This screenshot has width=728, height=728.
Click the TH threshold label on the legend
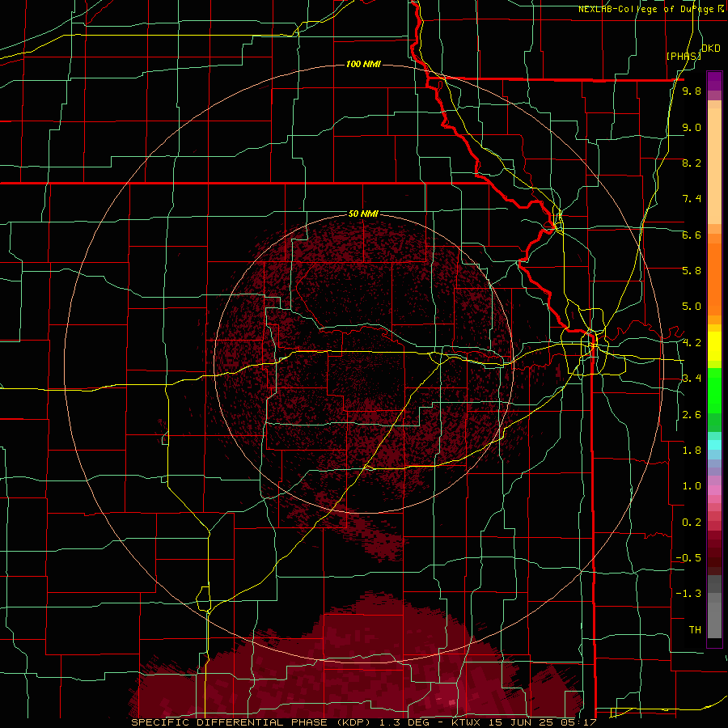tap(695, 630)
